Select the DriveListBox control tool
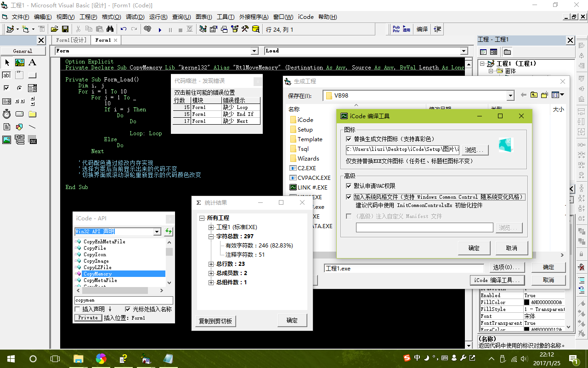Viewport: 588px width, 368px height. coord(19,114)
